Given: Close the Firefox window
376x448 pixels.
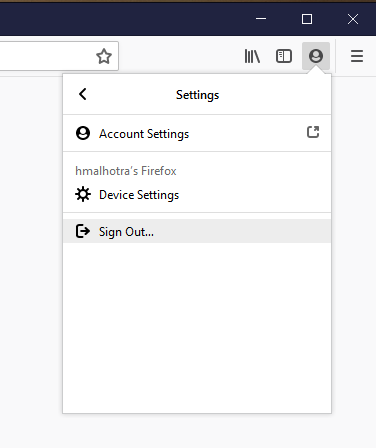Looking at the screenshot, I should [353, 19].
